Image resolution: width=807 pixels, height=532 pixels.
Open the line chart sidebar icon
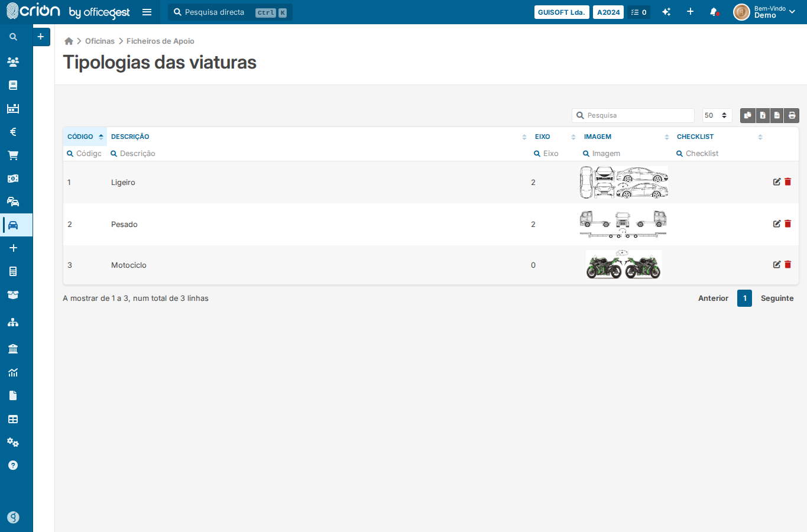[13, 372]
